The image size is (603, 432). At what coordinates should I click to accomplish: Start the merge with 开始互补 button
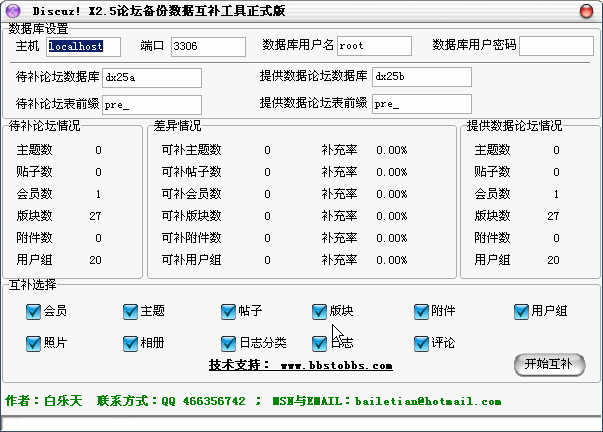(549, 364)
